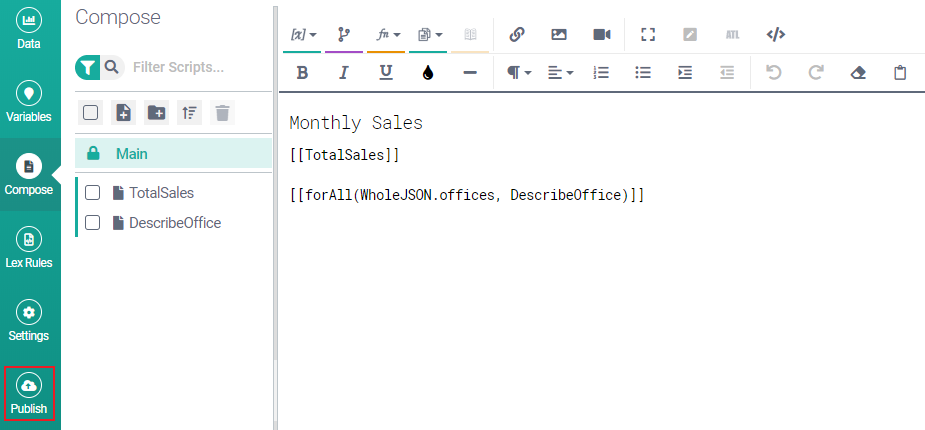The width and height of the screenshot is (925, 430).
Task: Check the DescribeOffice script checkbox
Action: tap(92, 223)
